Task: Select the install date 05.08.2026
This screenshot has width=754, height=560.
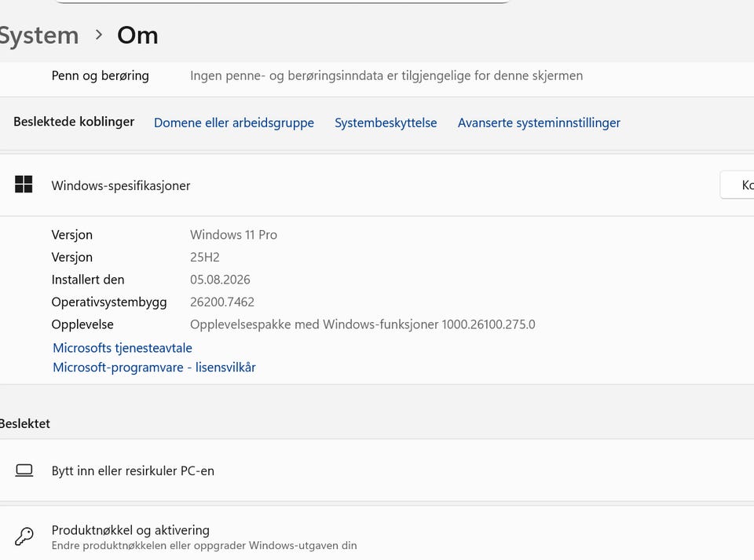Action: 220,280
